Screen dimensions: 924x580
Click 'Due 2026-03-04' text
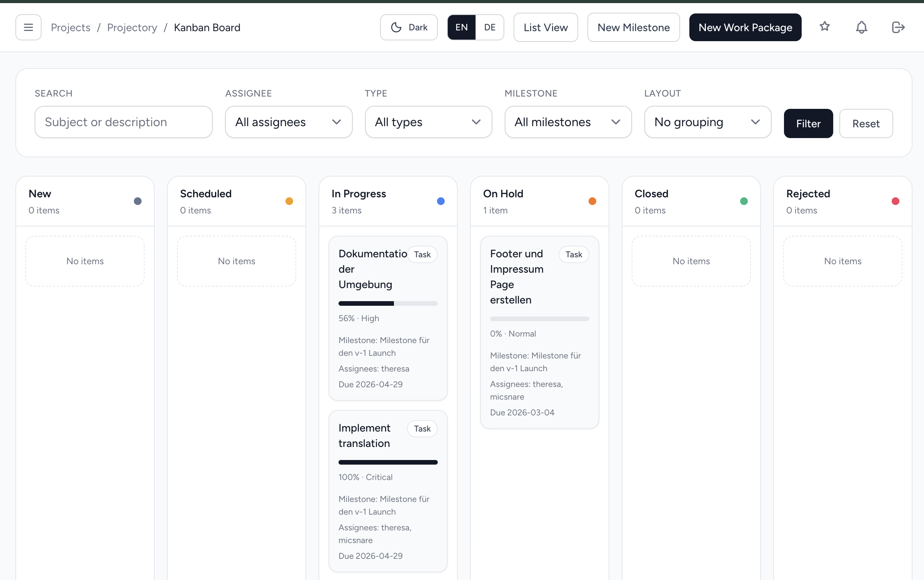click(522, 412)
